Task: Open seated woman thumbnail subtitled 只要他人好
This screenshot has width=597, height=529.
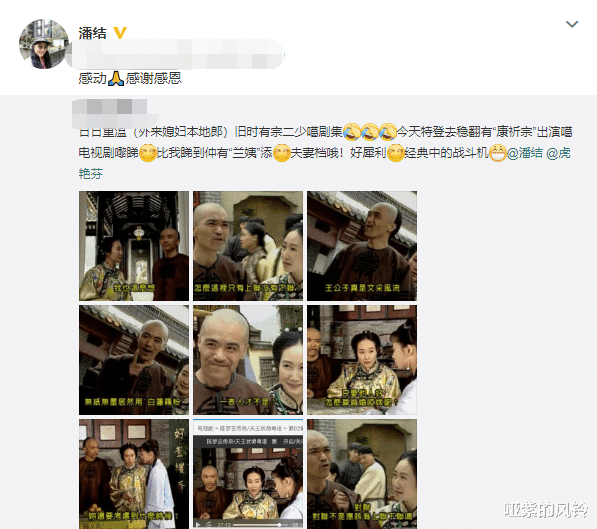Action: [x=362, y=360]
